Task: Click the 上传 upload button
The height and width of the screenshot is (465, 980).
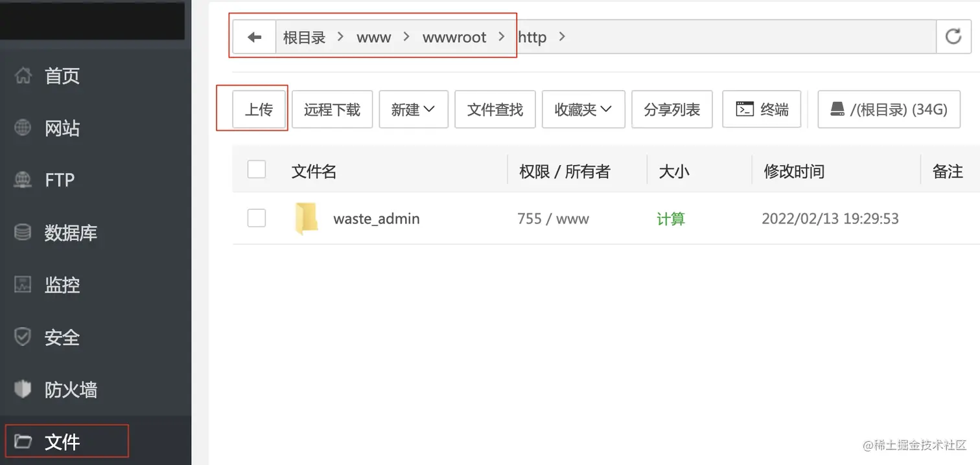Action: (259, 109)
